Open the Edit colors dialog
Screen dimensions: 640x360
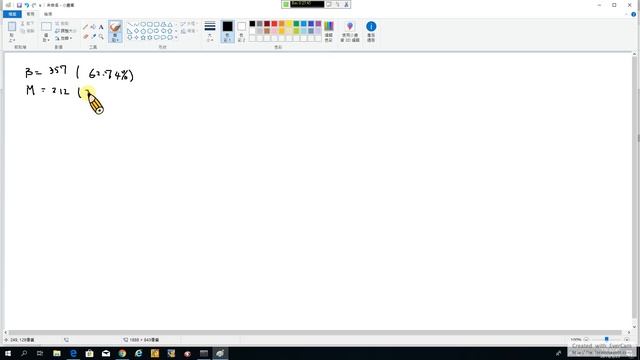[x=329, y=31]
